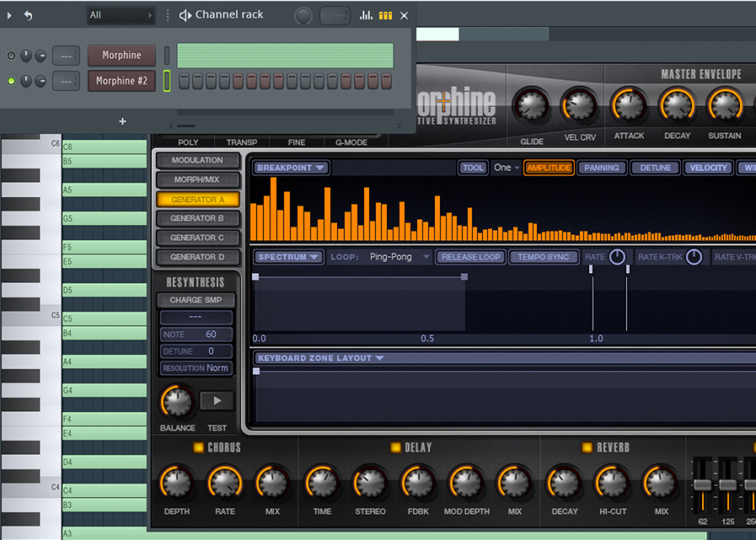Toggle the Chorus effect LED
The height and width of the screenshot is (540, 756).
click(x=198, y=447)
